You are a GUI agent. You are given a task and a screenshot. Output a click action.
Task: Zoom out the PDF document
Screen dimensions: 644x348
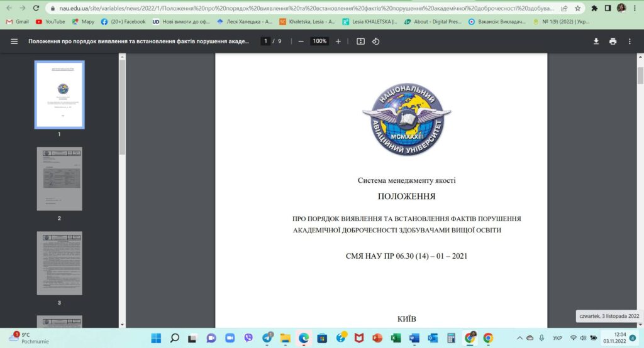(x=301, y=41)
